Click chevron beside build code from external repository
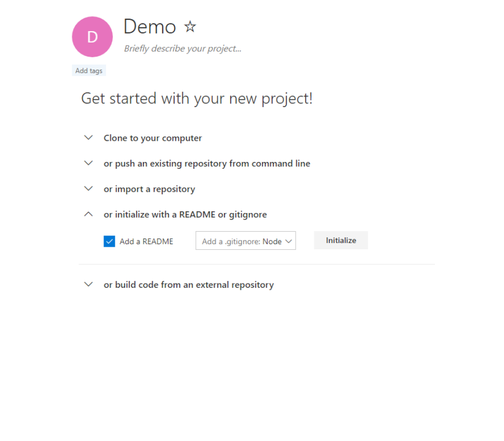Viewport: 504px width, 441px height. tap(88, 284)
